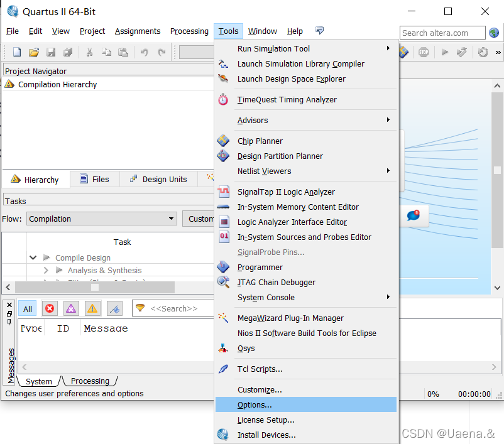
Task: Launch Qsys from Tools menu
Action: pyautogui.click(x=305, y=349)
